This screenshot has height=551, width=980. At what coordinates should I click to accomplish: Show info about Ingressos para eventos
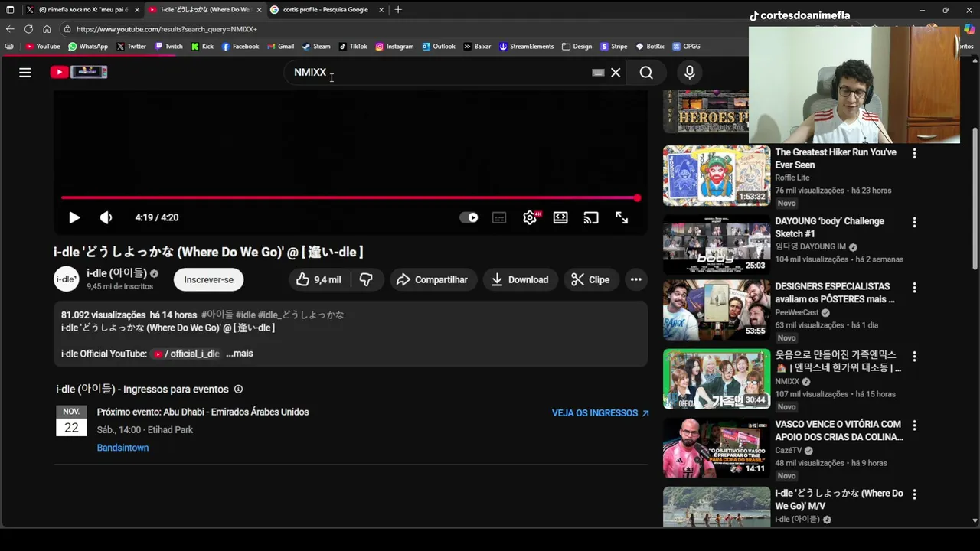[238, 390]
